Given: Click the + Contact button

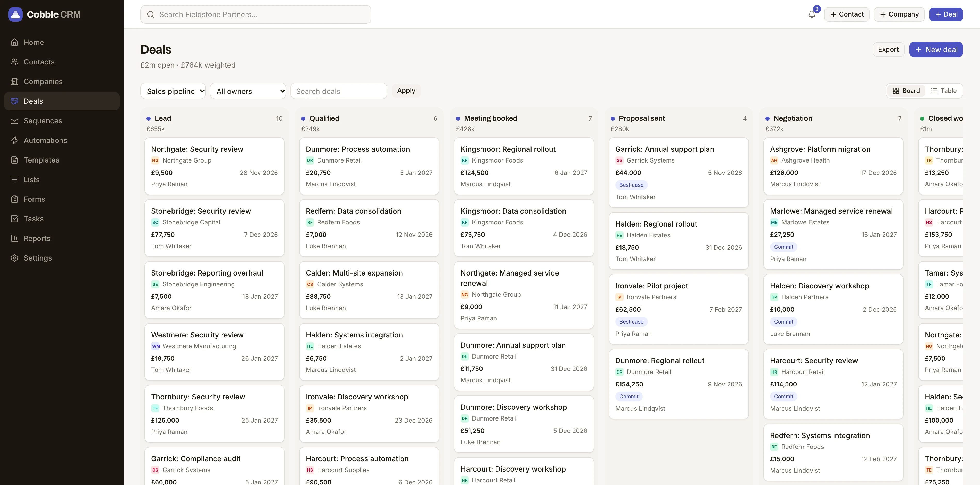Looking at the screenshot, I should click(x=847, y=14).
